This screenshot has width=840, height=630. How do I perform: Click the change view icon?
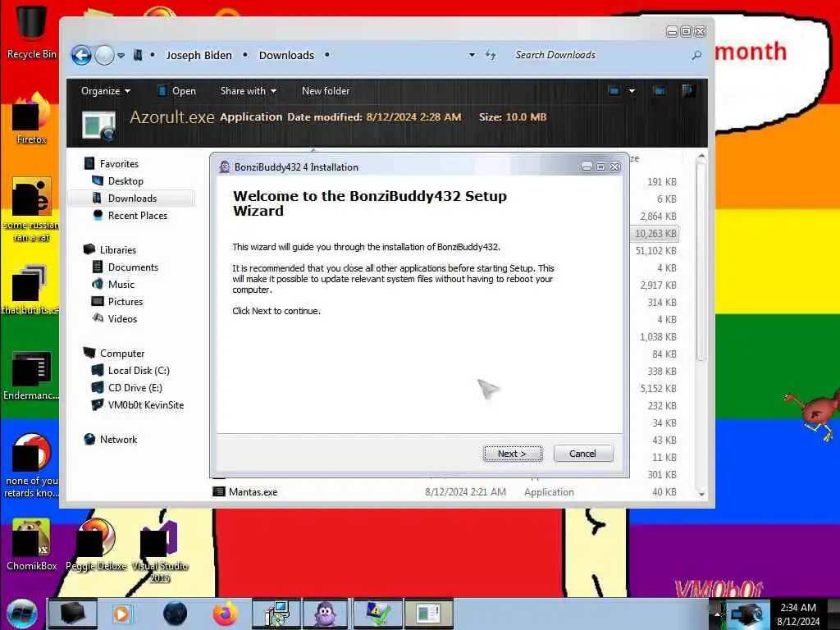point(614,91)
